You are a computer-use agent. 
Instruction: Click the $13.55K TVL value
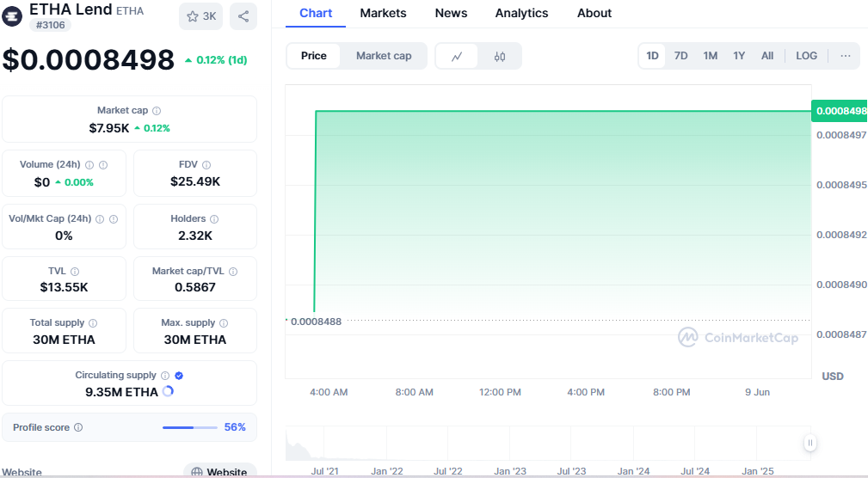[65, 287]
